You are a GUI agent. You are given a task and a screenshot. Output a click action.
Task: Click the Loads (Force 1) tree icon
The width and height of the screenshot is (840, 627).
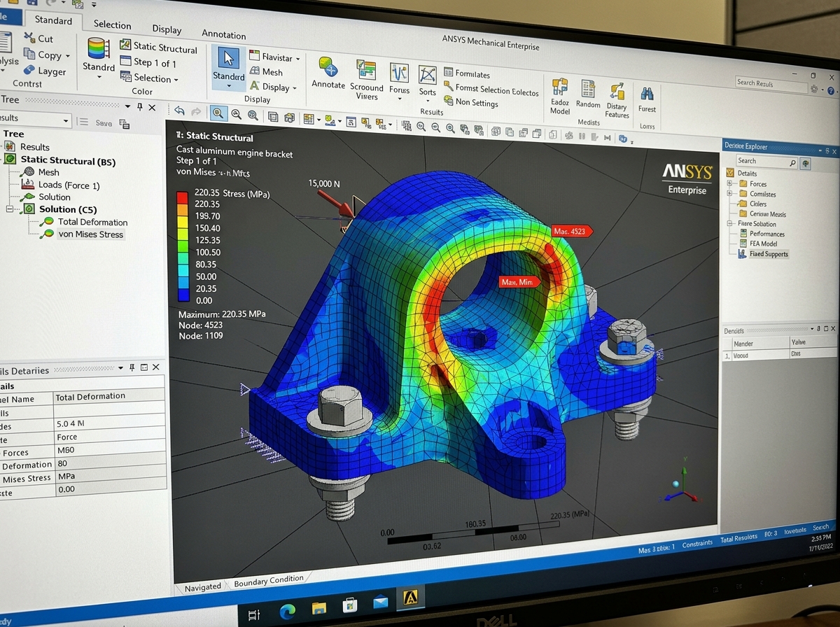[x=27, y=185]
